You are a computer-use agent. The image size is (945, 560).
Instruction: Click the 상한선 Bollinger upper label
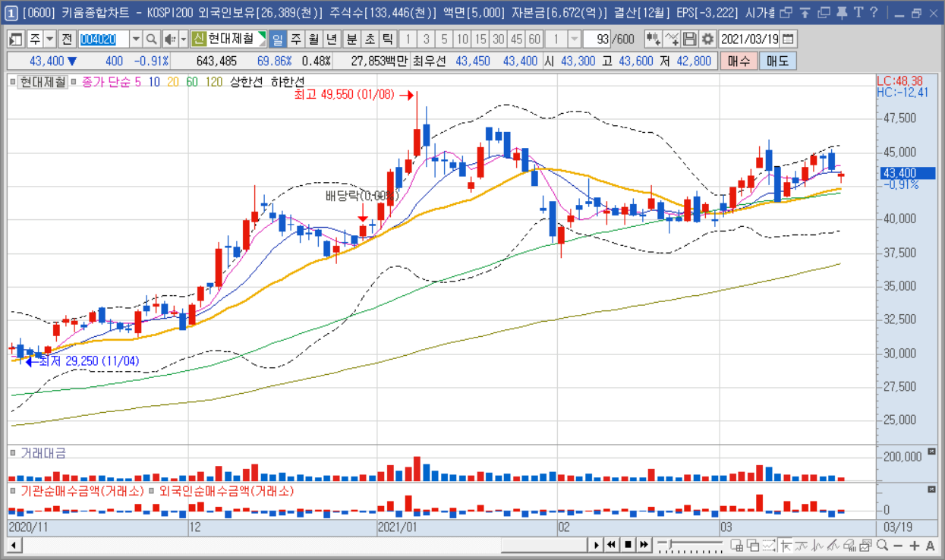245,81
